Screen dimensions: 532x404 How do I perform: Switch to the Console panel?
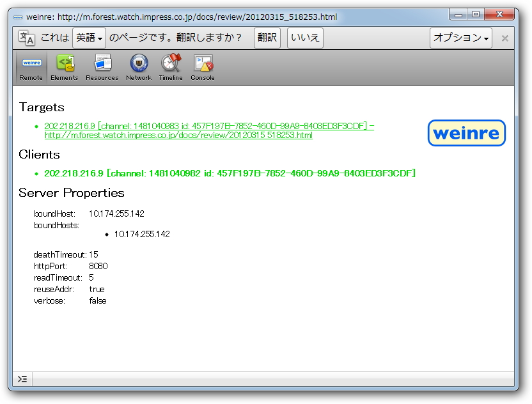pos(202,66)
